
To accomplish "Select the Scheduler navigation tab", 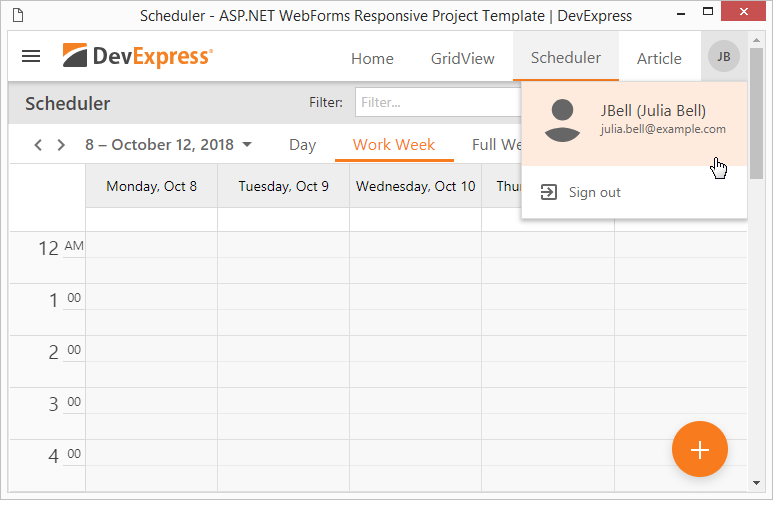I will (566, 58).
